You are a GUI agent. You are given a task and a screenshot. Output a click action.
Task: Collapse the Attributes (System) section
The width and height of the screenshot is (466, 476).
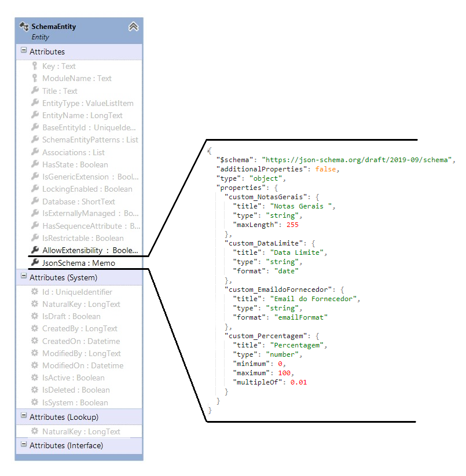[x=24, y=276]
